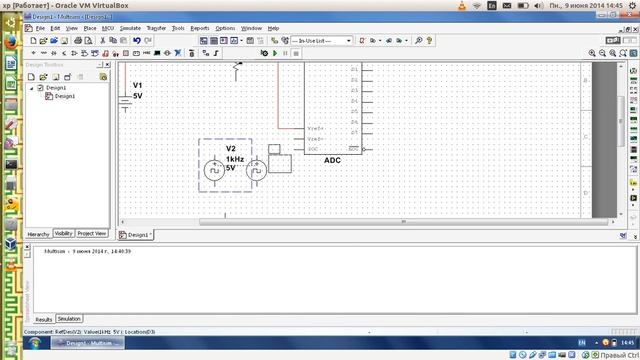Cut the selection with the scissors icon

pyautogui.click(x=102, y=40)
